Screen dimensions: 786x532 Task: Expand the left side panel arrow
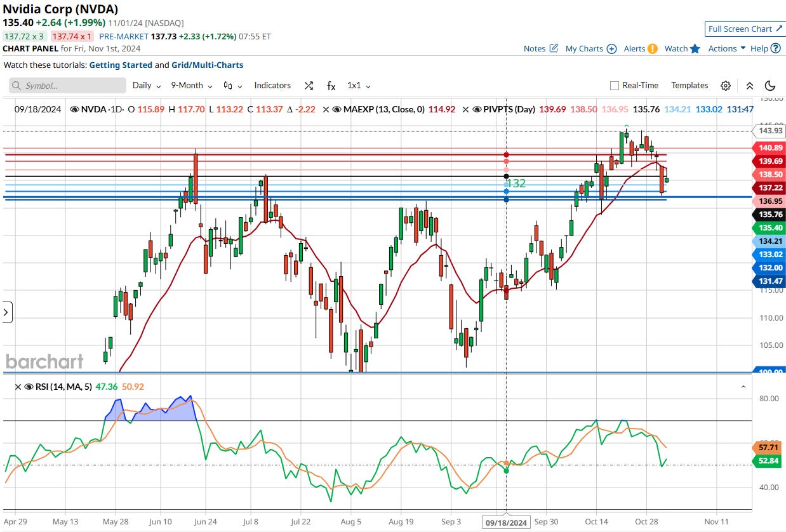tap(6, 312)
